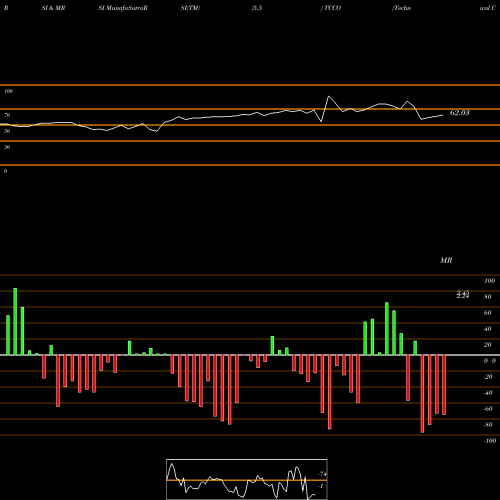Click the tallest green histogram bar at far left
Screen dimensions: 500x500
[x=15, y=322]
